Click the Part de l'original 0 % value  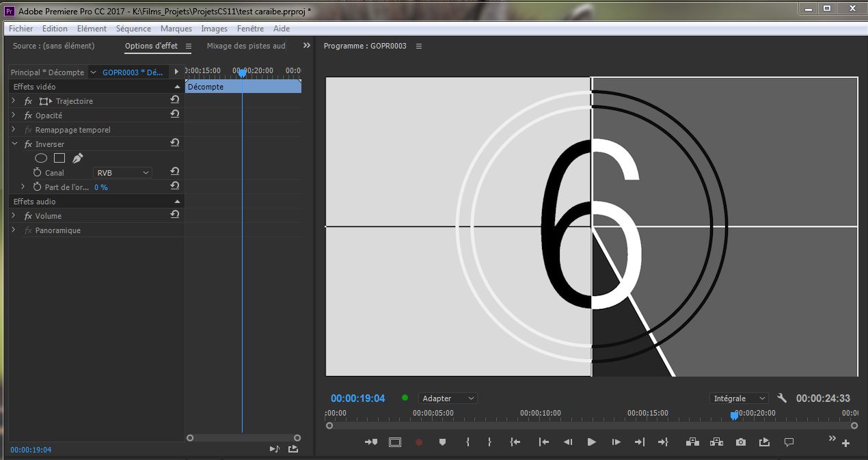click(101, 187)
